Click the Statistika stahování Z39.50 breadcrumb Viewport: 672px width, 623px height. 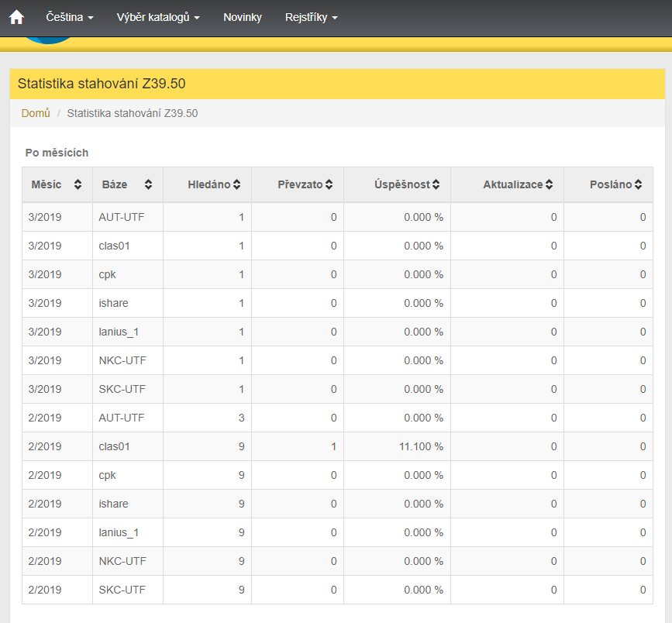pos(133,113)
